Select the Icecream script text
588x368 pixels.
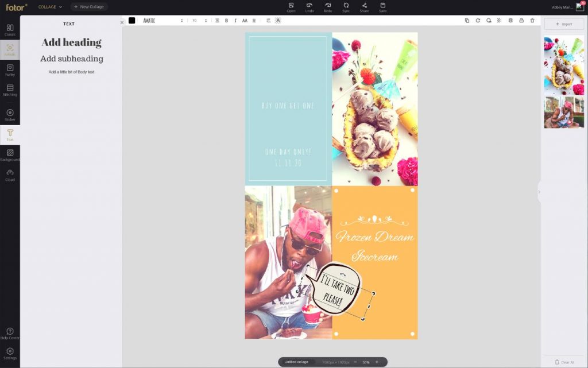click(374, 256)
